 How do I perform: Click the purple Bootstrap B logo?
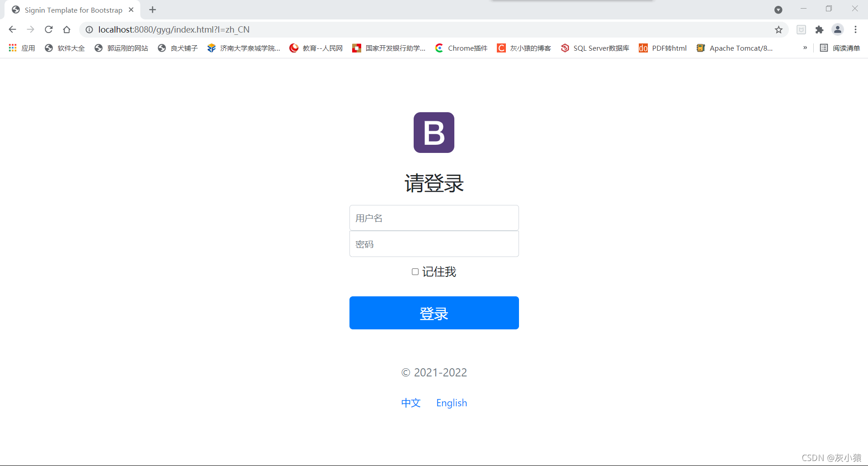click(434, 133)
